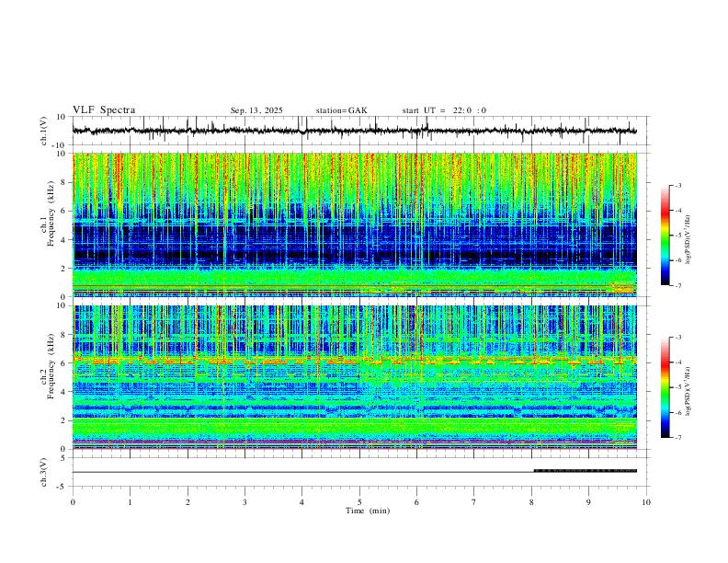
Task: Click time axis tick label '0'
Action: (73, 502)
